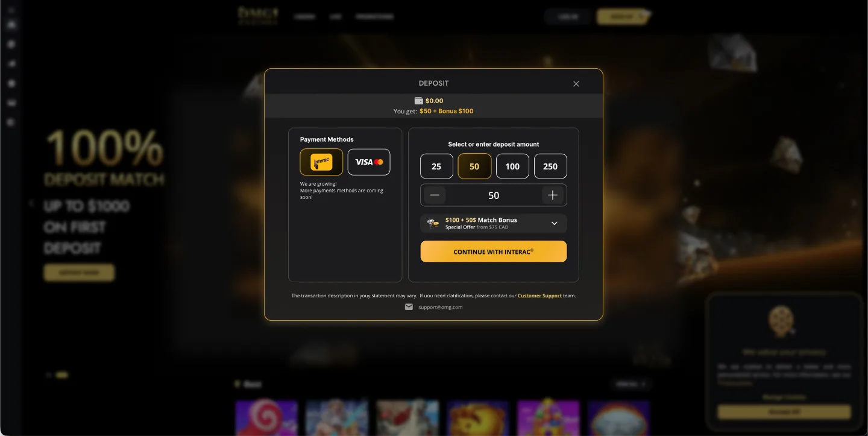Click the bonus coins icon

point(433,223)
